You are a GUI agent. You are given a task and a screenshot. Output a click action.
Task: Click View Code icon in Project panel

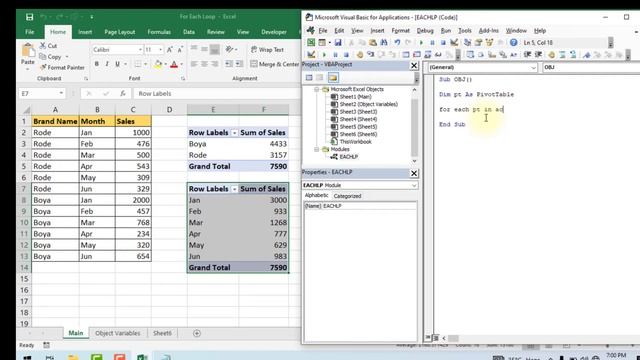(x=309, y=78)
